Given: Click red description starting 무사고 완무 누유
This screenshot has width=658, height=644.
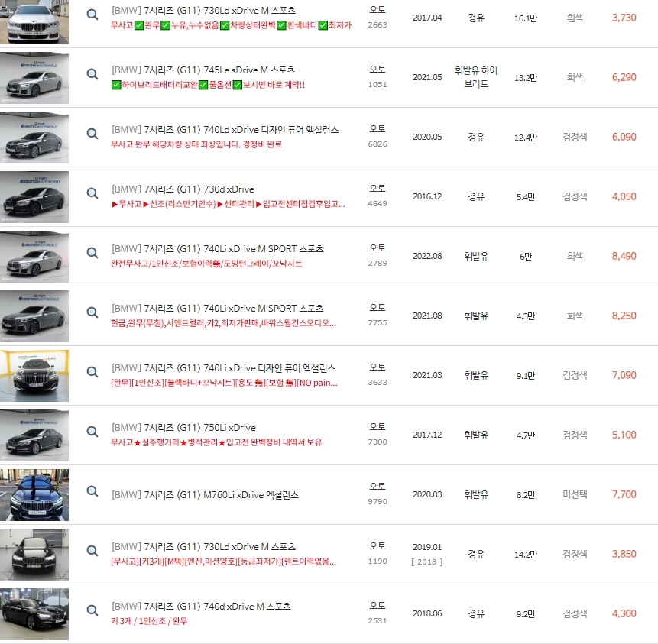Looking at the screenshot, I should pos(231,25).
